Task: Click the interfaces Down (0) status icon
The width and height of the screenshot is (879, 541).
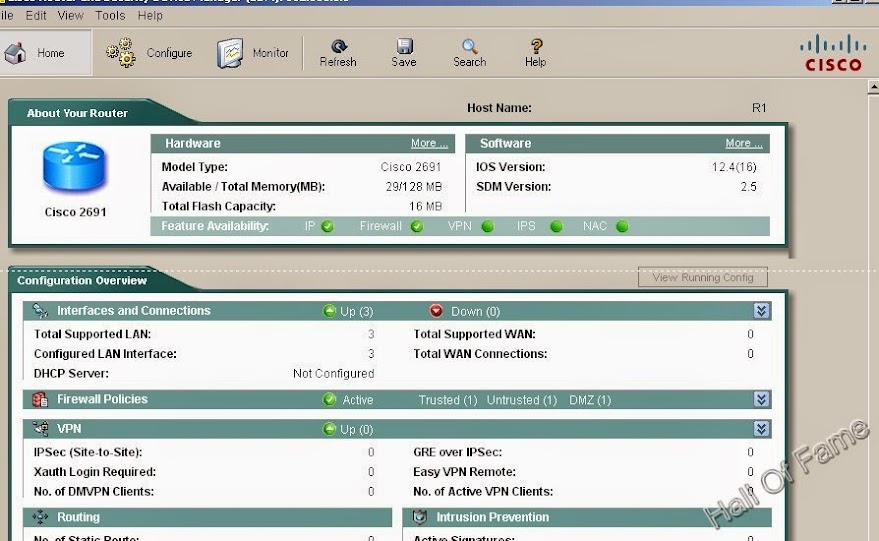Action: click(436, 311)
